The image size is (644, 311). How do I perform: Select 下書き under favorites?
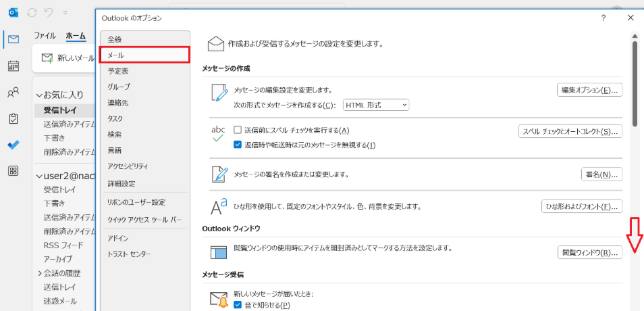click(x=54, y=137)
